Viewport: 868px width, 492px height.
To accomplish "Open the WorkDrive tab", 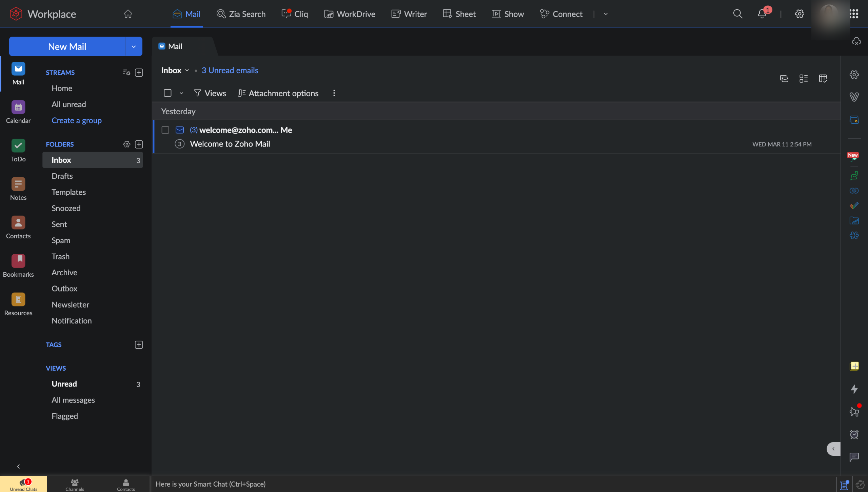I will (x=350, y=14).
